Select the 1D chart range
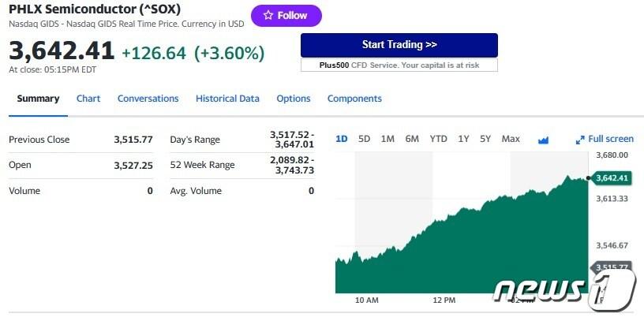 pos(342,139)
